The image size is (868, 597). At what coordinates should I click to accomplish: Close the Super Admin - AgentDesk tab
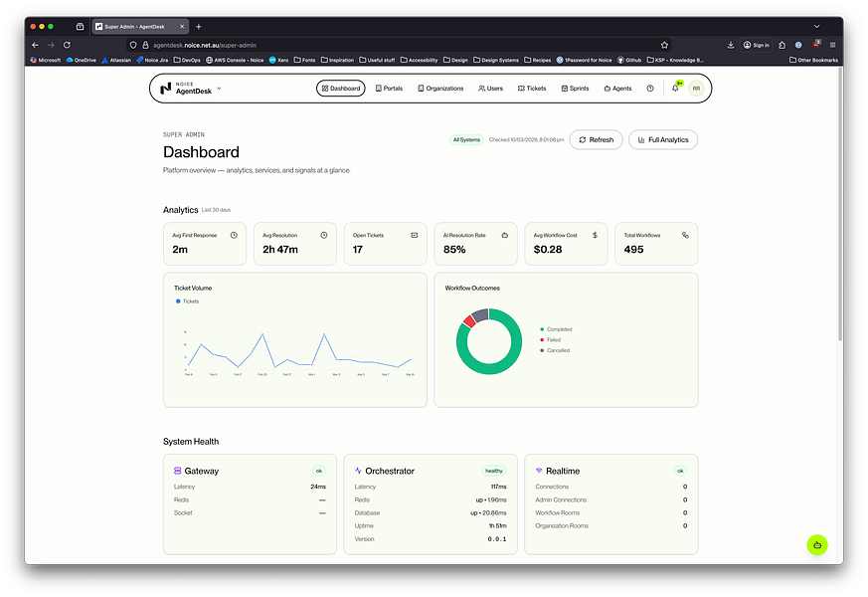point(182,27)
